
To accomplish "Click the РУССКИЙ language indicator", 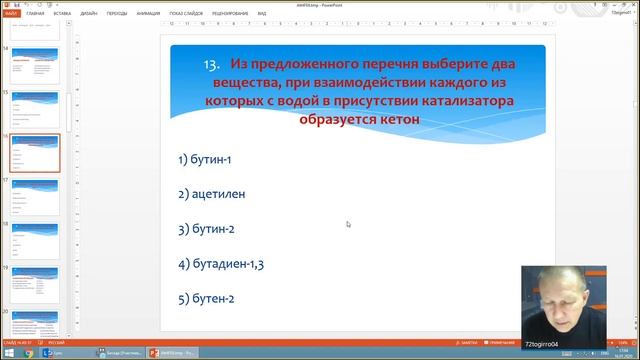I will pyautogui.click(x=56, y=342).
